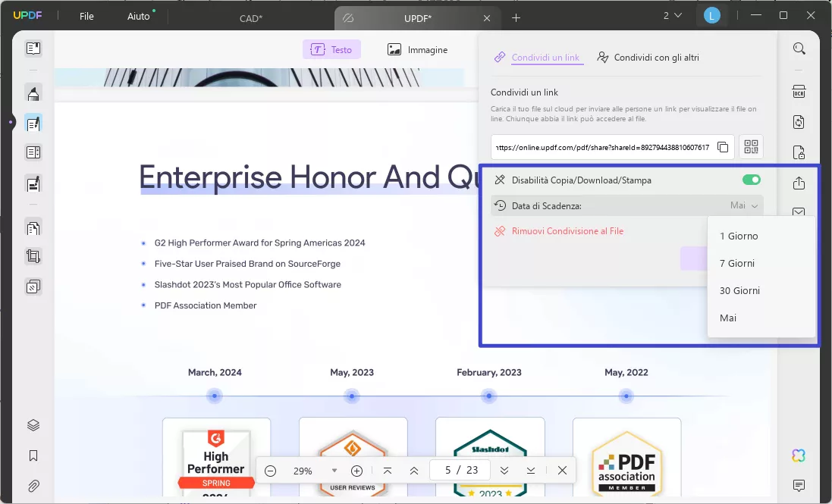832x504 pixels.
Task: Click the February, 2023 timeline marker
Action: coord(488,396)
